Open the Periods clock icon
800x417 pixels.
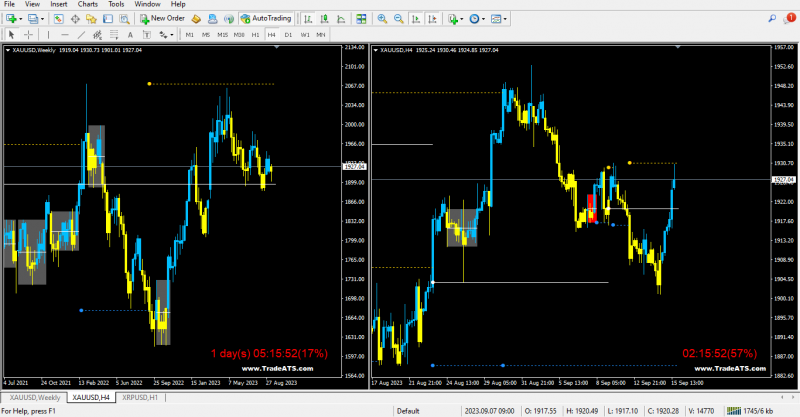pyautogui.click(x=474, y=19)
